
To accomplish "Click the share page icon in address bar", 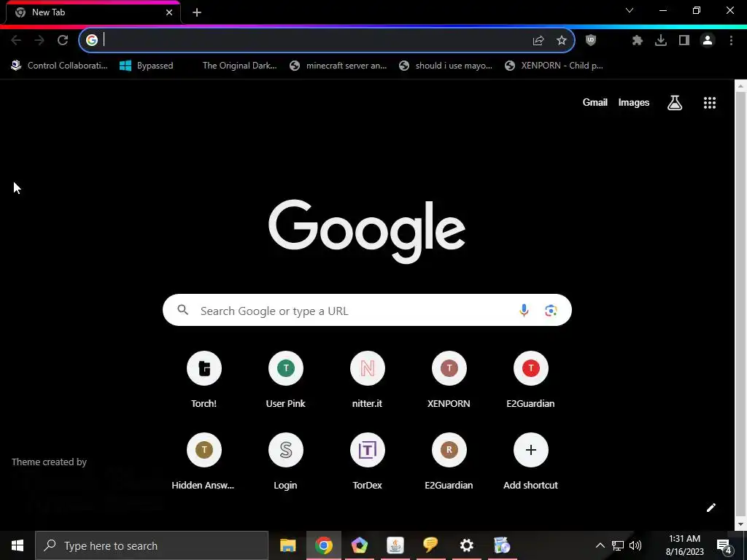I will [538, 41].
